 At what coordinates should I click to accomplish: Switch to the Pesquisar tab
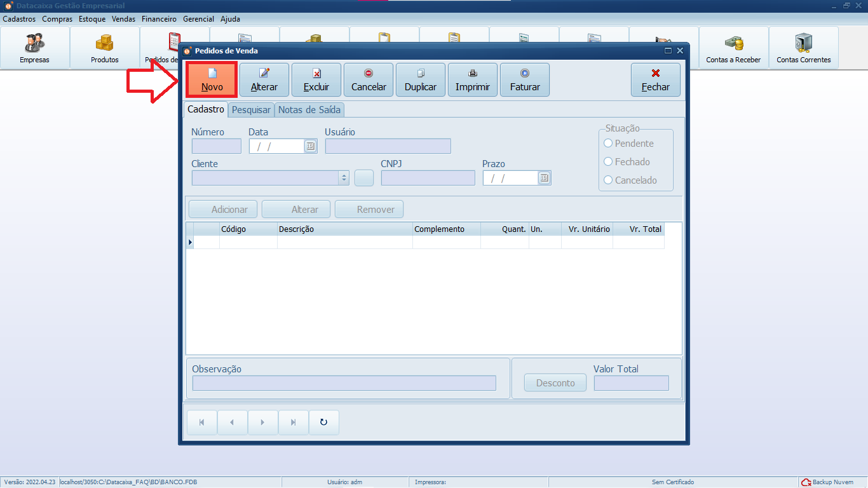point(251,110)
